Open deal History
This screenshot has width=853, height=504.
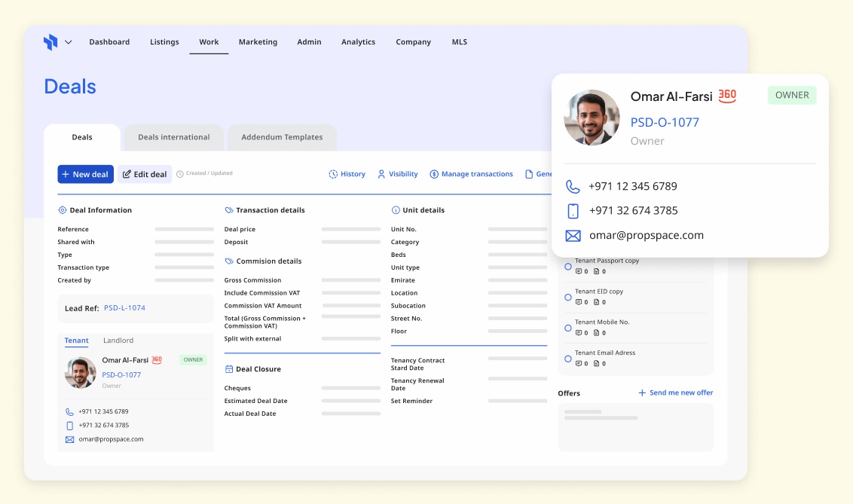coord(347,174)
